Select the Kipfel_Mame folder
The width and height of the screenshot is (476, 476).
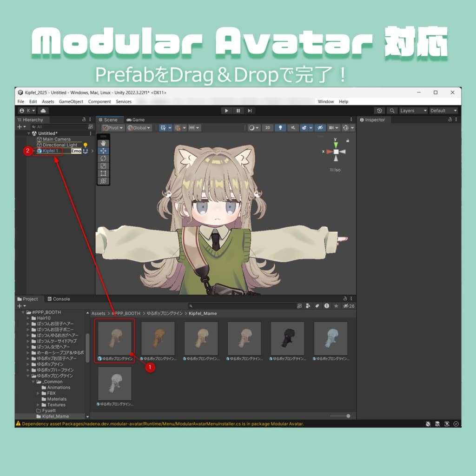53,416
